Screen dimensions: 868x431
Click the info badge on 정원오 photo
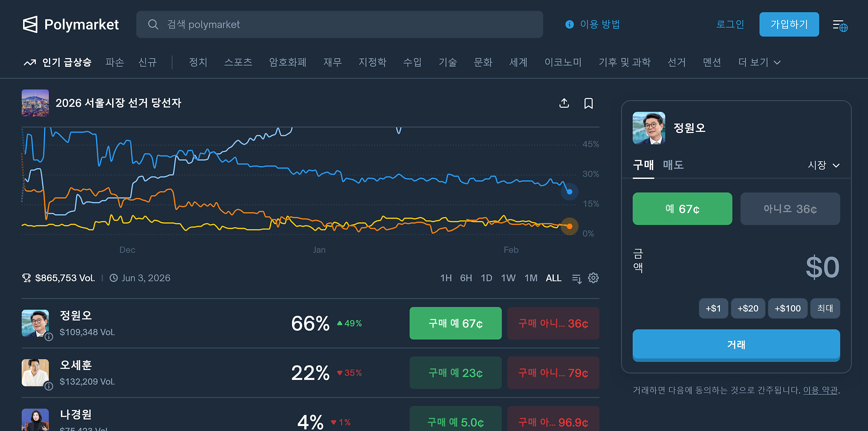(x=49, y=337)
